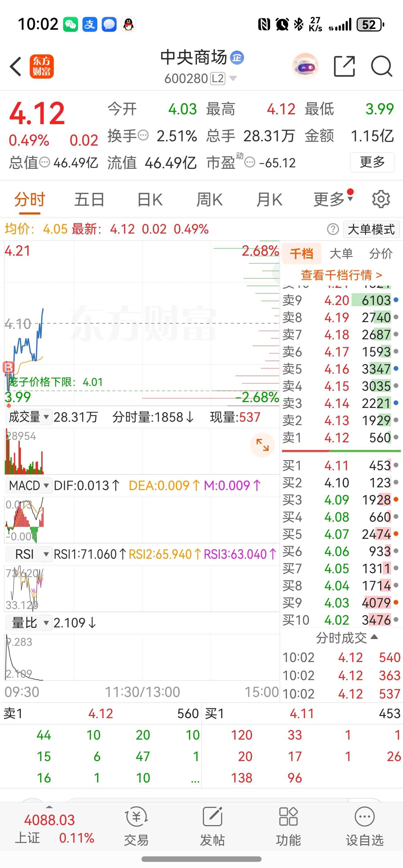Expand stock code 600280 dropdown arrow
The height and width of the screenshot is (868, 403).
233,78
